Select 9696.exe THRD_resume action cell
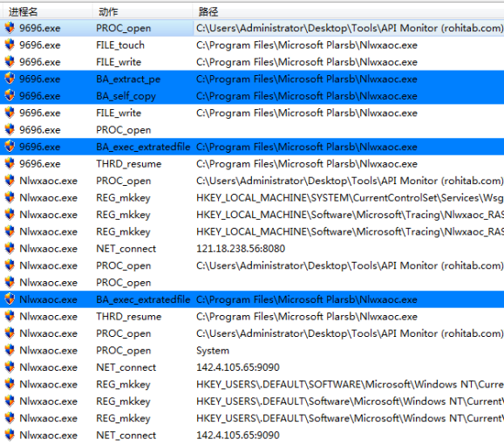504x446 pixels. pyautogui.click(x=128, y=164)
